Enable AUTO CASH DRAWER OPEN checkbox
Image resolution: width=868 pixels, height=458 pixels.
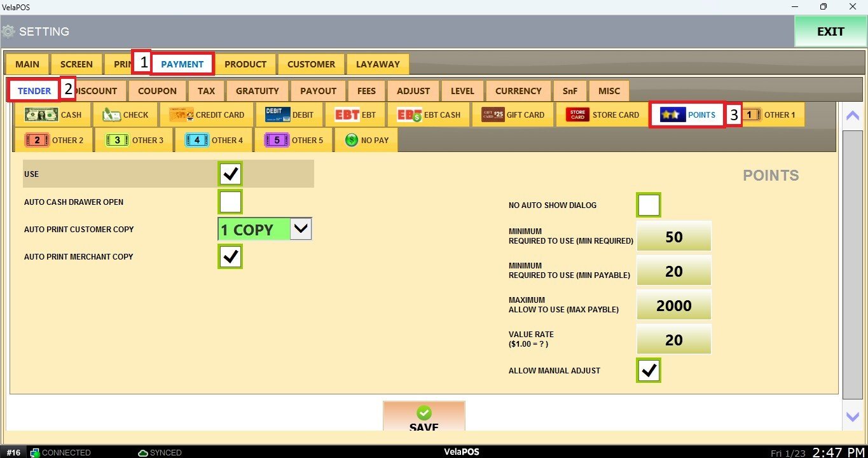[x=230, y=202]
